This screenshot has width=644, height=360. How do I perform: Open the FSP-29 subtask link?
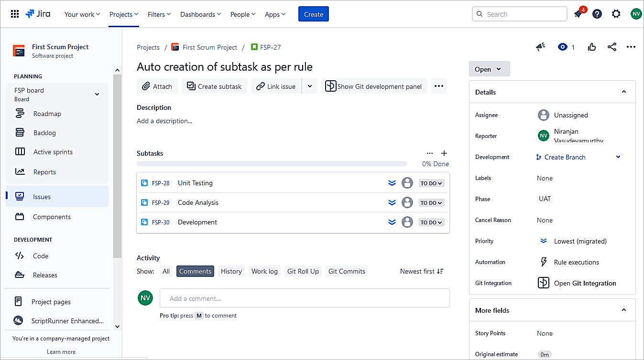click(161, 203)
